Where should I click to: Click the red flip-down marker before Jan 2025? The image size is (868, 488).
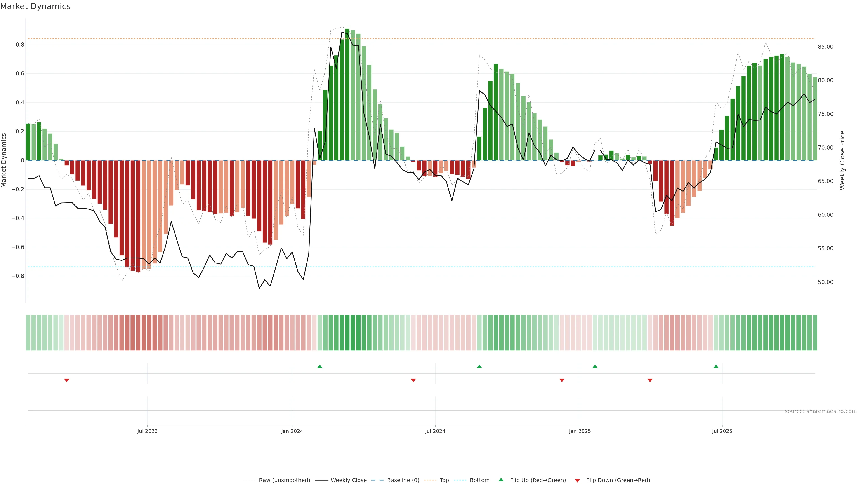point(562,380)
